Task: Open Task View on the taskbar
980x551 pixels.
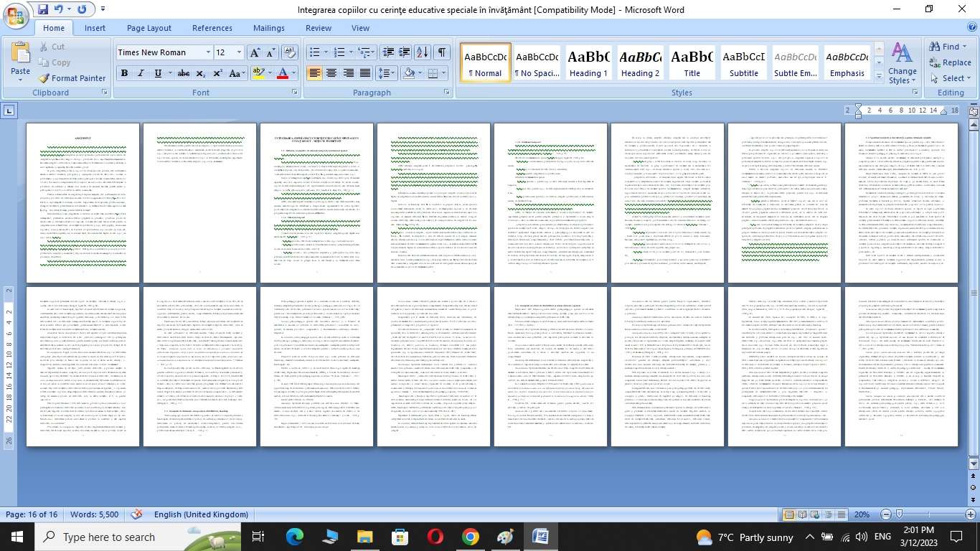Action: [x=258, y=537]
